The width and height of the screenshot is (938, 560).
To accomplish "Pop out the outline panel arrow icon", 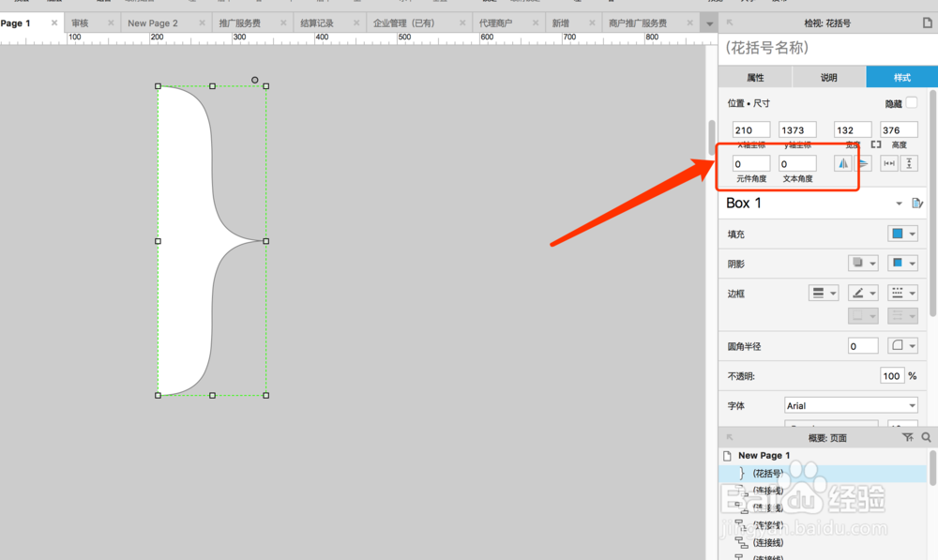I will pyautogui.click(x=730, y=437).
